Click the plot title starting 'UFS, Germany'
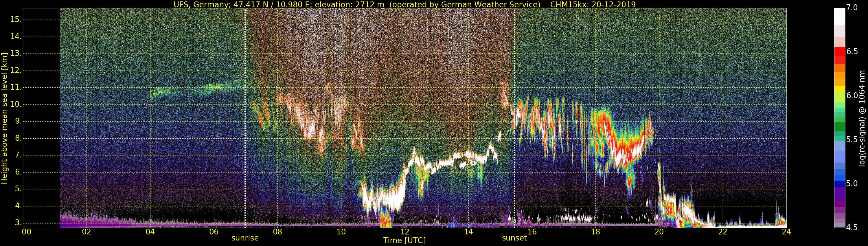The height and width of the screenshot is (246, 868). click(x=404, y=4)
